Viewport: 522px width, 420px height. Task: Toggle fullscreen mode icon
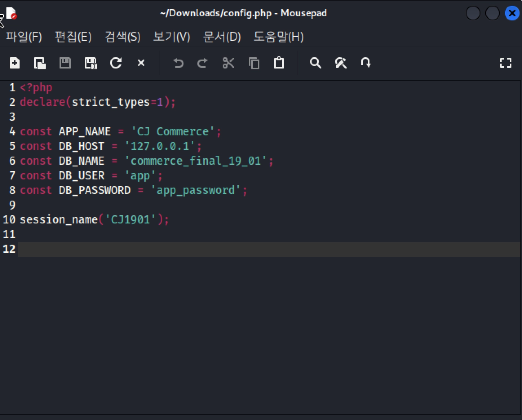[506, 63]
